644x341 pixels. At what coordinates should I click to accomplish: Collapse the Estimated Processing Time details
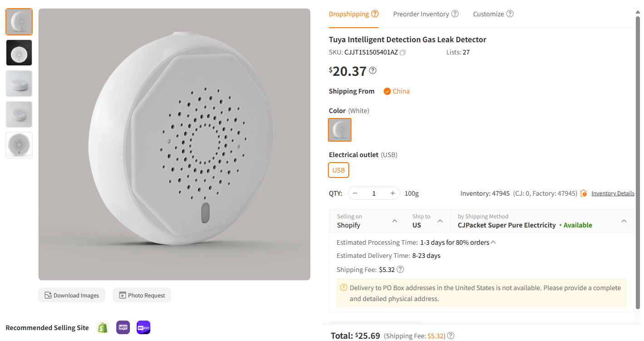click(x=493, y=242)
